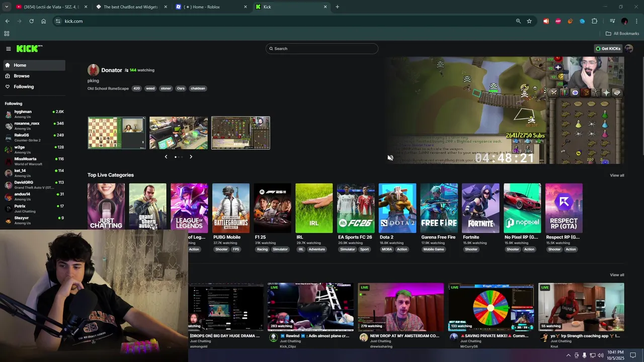644x362 pixels.
Task: Open Potrix followed channel
Action: coord(34,208)
